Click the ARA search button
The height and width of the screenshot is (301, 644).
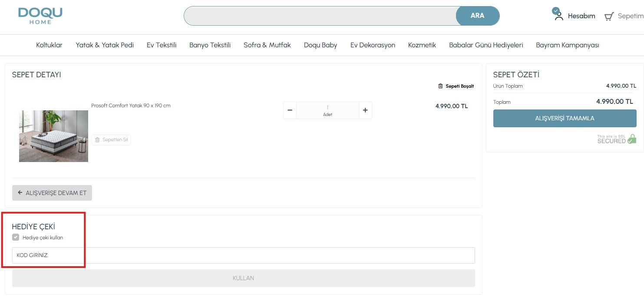[478, 16]
